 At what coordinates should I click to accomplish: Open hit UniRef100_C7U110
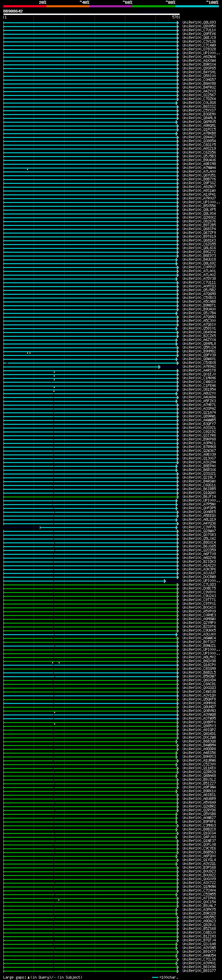point(199,30)
